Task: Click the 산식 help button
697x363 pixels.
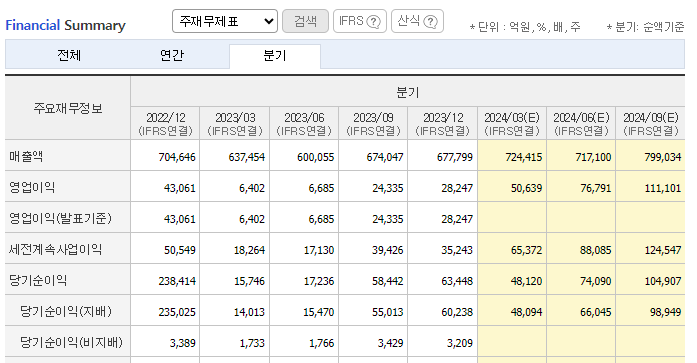Action: (x=417, y=21)
